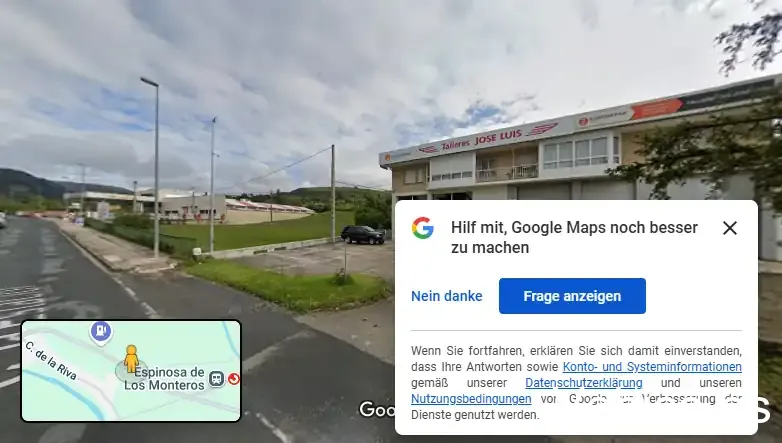Click the balcony on the workshop building
The width and height of the screenshot is (782, 443).
[x=507, y=173]
